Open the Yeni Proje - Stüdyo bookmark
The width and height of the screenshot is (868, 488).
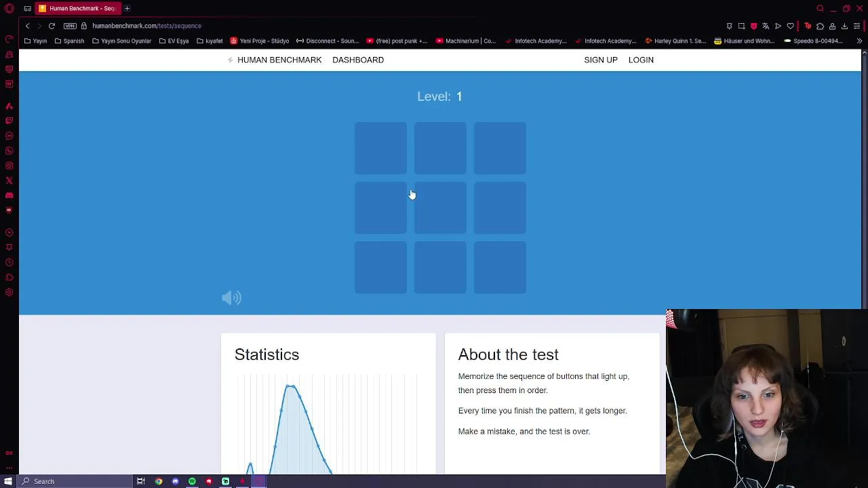point(260,41)
